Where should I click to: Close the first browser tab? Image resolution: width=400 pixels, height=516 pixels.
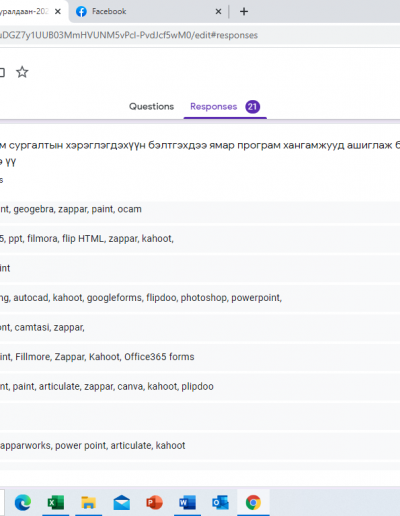coord(58,12)
